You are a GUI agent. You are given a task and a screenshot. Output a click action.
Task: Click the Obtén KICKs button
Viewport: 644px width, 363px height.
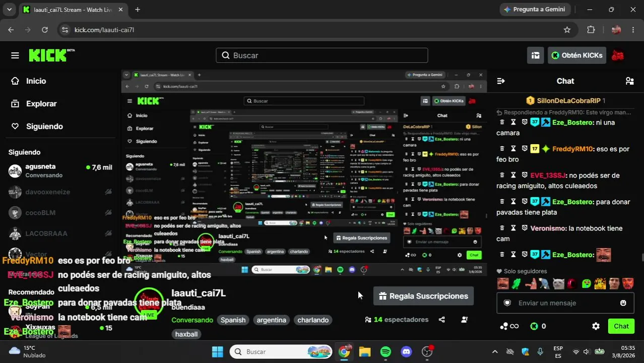pyautogui.click(x=576, y=55)
